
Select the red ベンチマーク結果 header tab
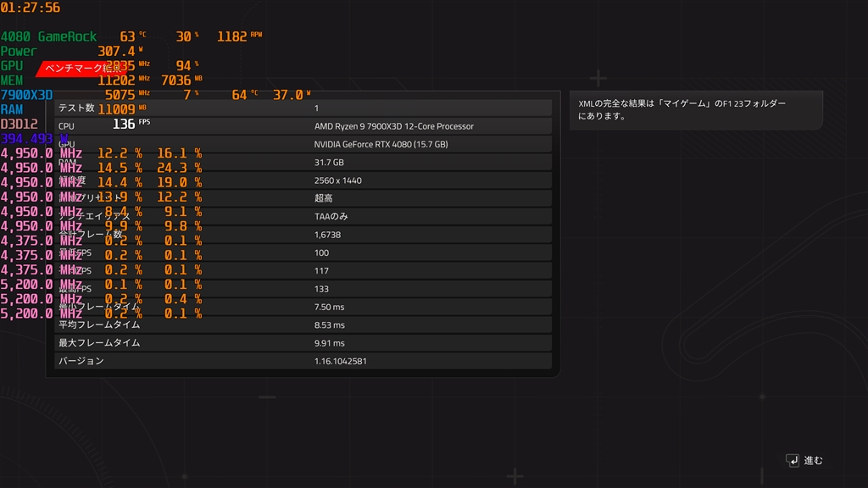[x=83, y=69]
